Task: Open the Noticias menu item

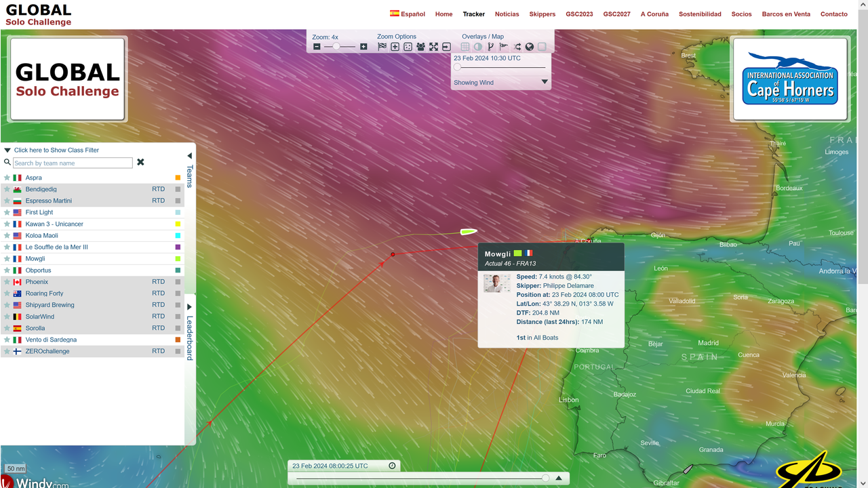Action: click(x=507, y=14)
